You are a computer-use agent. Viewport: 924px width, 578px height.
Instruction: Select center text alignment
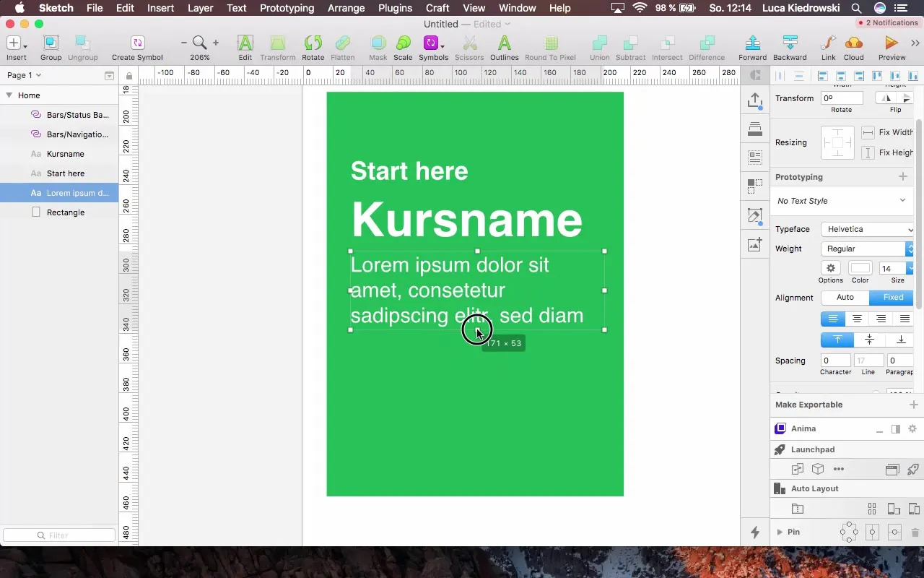(x=857, y=319)
